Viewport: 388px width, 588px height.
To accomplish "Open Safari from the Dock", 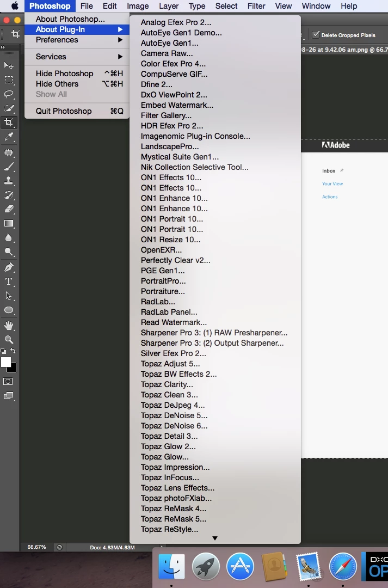I will [343, 566].
